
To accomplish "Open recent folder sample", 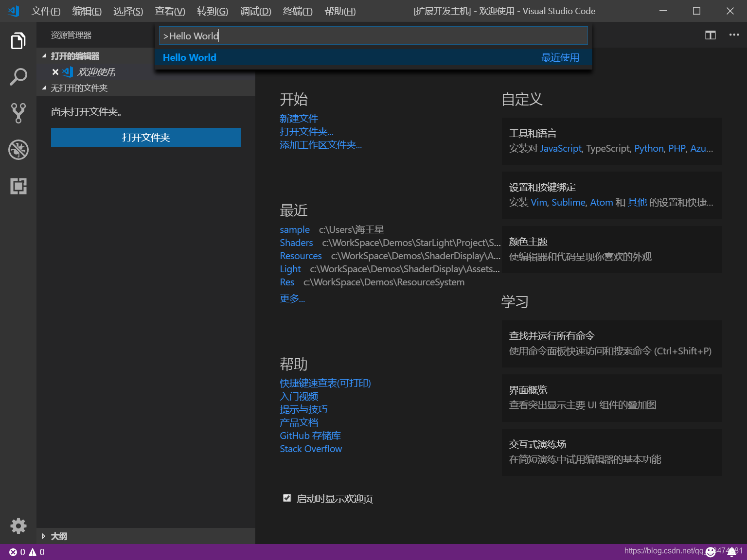I will (x=295, y=229).
